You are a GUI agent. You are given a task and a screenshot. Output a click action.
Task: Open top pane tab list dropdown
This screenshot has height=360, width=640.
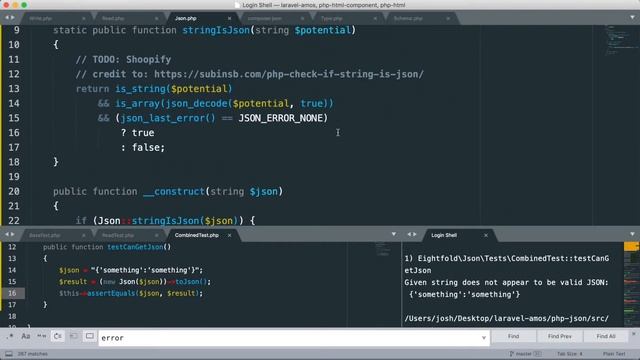coord(632,18)
